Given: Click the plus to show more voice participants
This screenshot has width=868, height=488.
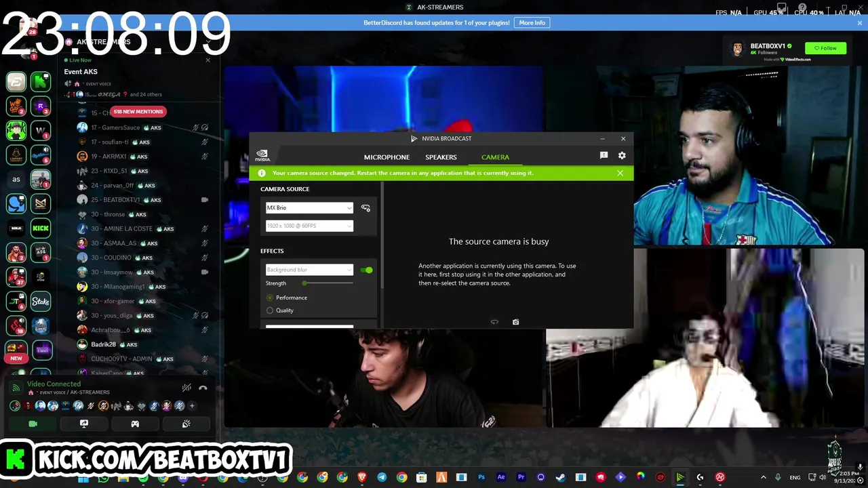Looking at the screenshot, I should [x=192, y=406].
